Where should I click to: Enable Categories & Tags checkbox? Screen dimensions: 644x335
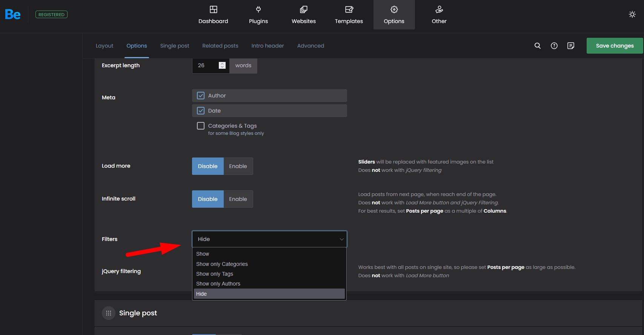201,126
